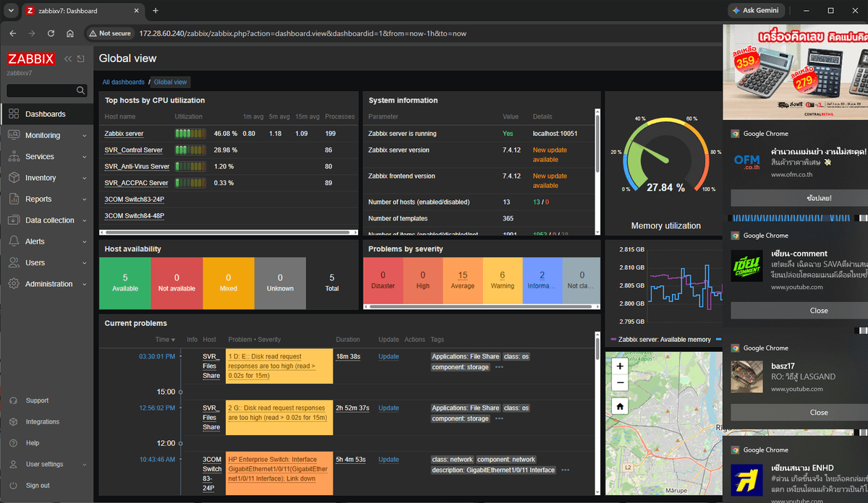
Task: Sort current problems by the Time column
Action: point(166,340)
